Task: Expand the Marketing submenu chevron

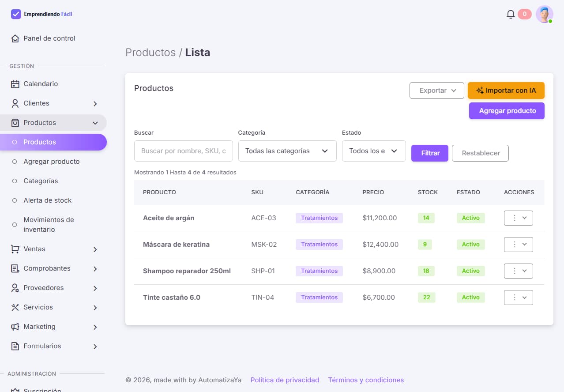Action: pos(95,327)
